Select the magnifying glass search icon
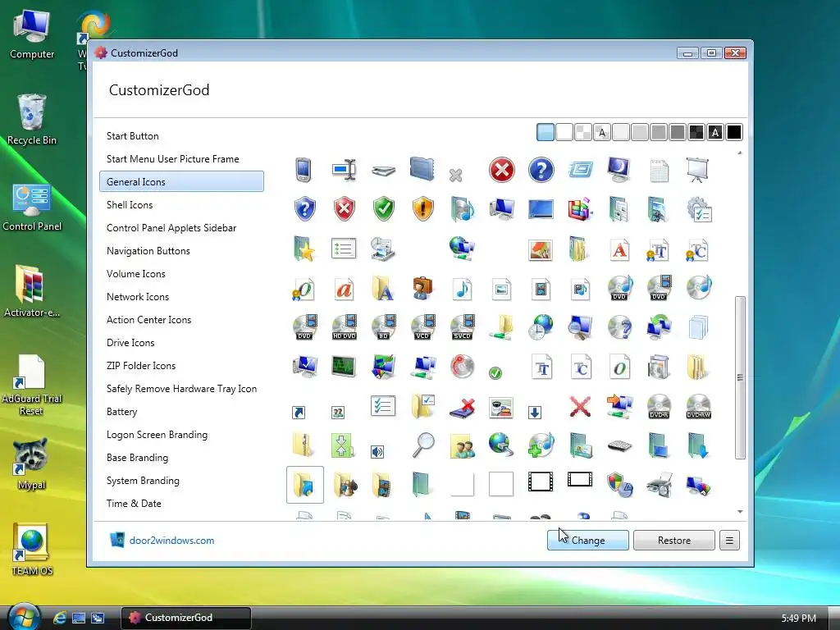The width and height of the screenshot is (840, 630). [423, 445]
